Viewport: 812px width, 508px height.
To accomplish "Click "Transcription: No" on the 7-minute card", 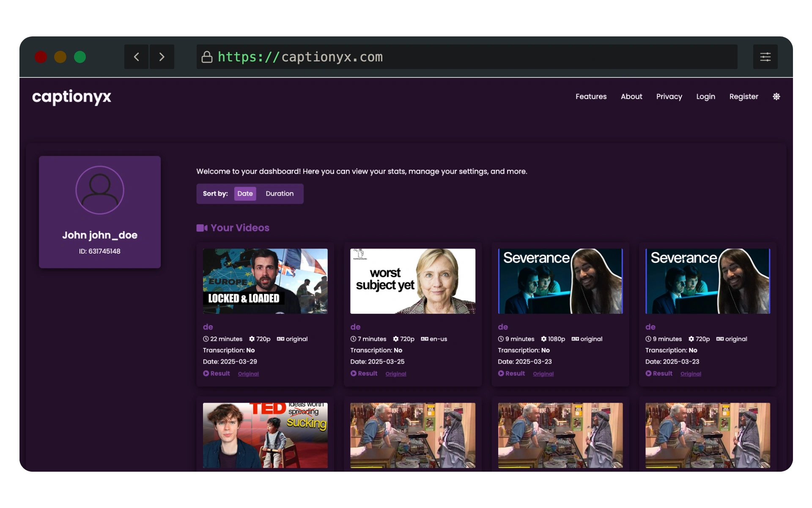I will coord(376,350).
